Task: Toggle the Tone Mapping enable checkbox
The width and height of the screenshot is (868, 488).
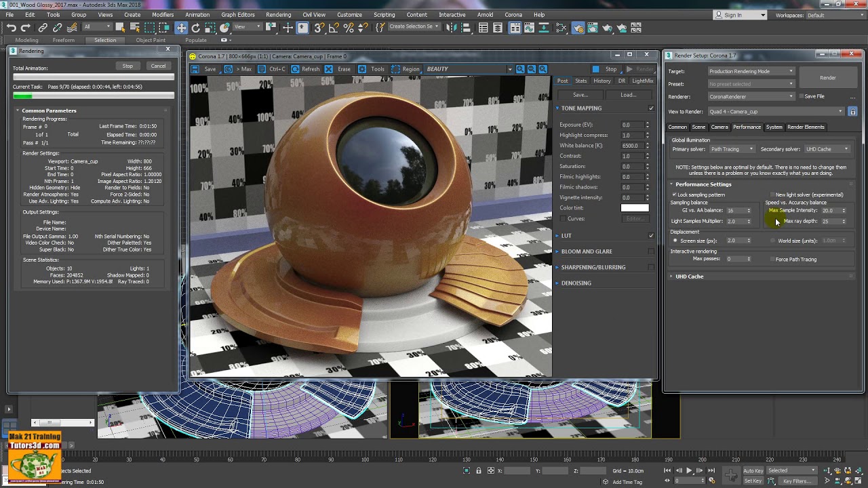Action: (651, 108)
